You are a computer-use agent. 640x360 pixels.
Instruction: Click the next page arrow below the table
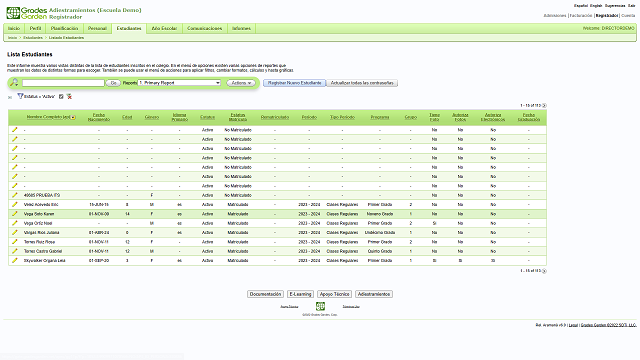[x=544, y=271]
